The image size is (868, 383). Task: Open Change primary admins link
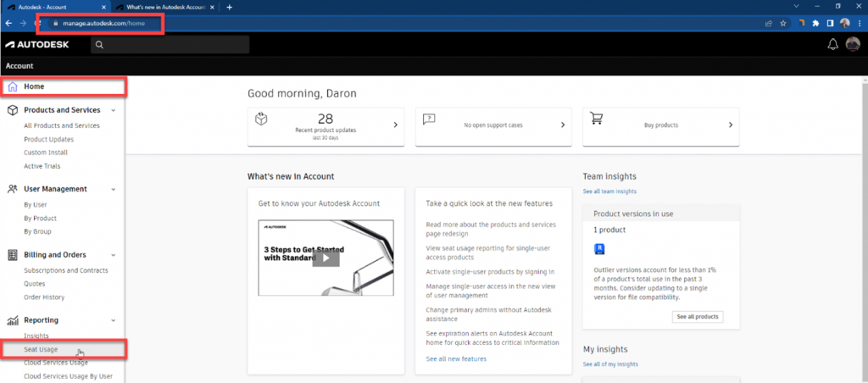pyautogui.click(x=489, y=314)
